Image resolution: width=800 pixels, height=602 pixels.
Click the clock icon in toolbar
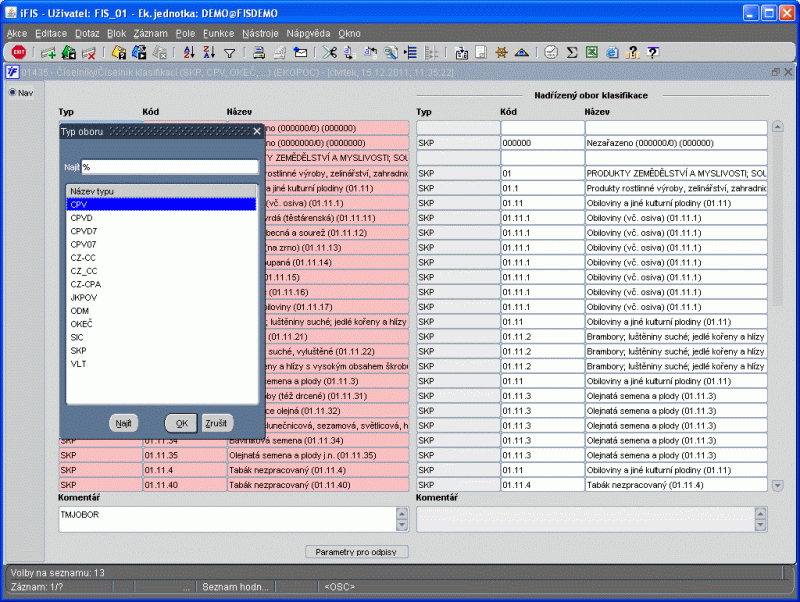pyautogui.click(x=551, y=52)
